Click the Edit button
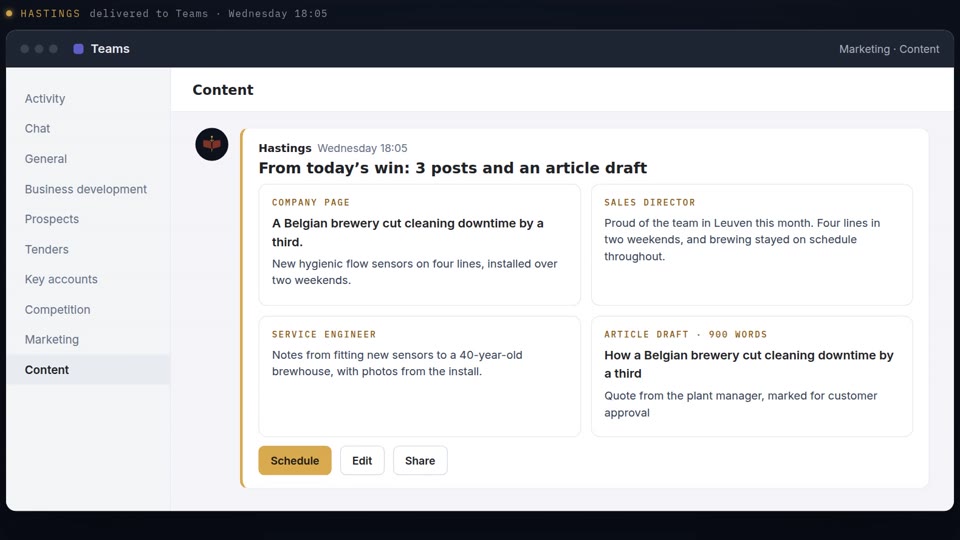 pos(362,460)
